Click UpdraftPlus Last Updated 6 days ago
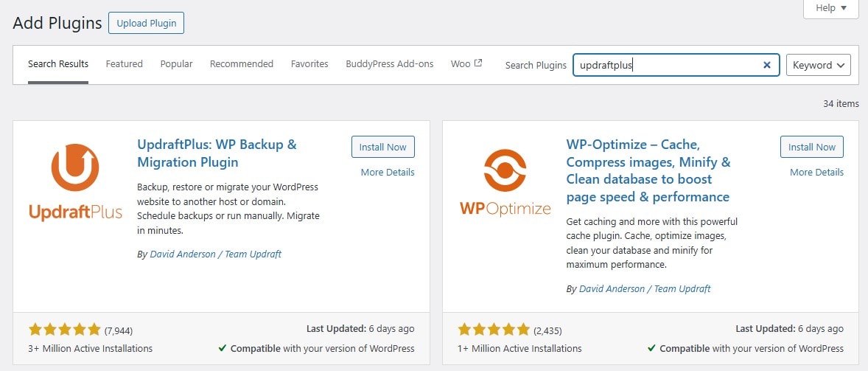 coord(360,329)
